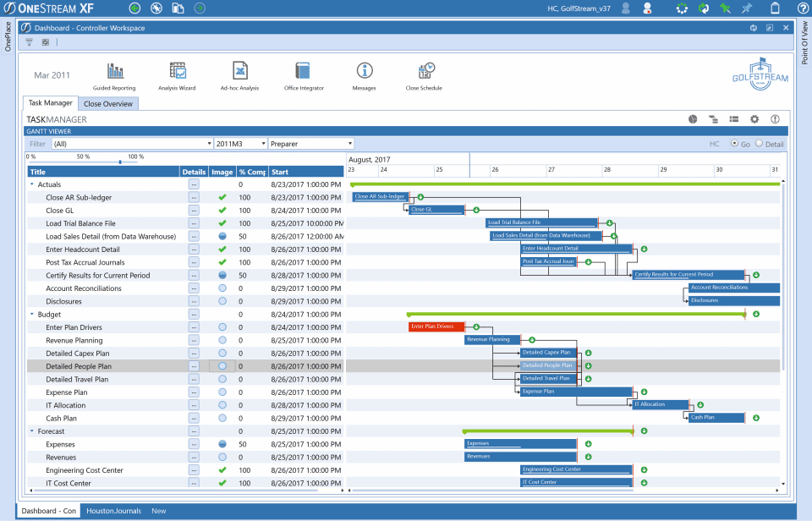Open Task Manager settings gear

[754, 119]
